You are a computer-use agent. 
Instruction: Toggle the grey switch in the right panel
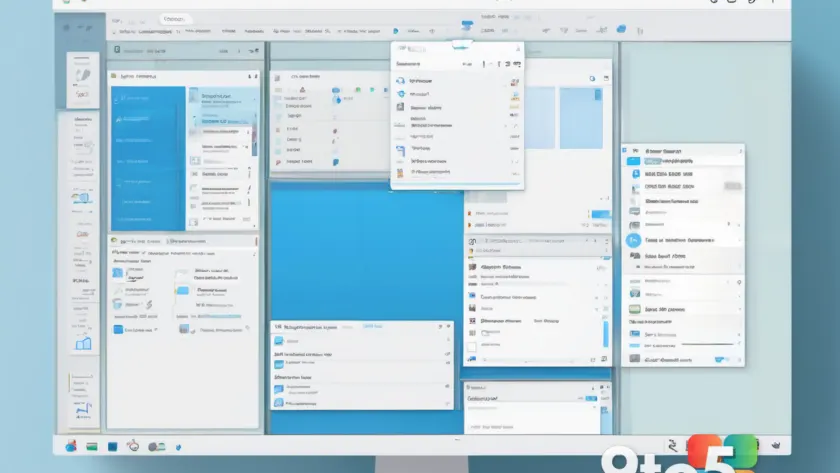(x=732, y=186)
